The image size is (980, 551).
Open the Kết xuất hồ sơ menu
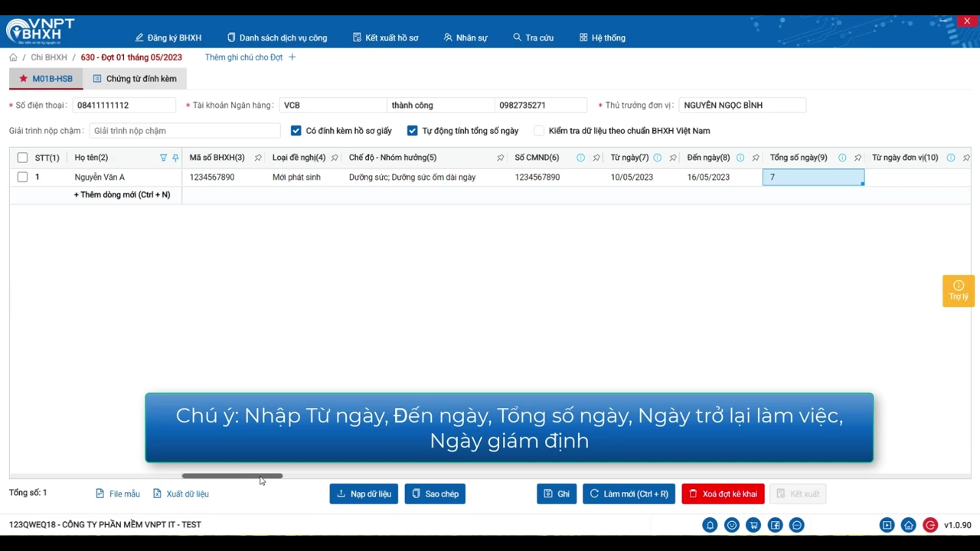tap(386, 37)
